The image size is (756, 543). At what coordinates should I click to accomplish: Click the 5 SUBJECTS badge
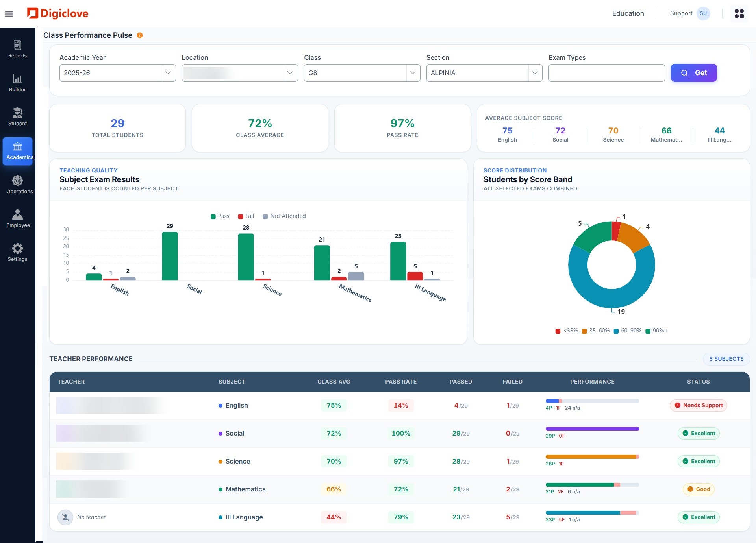[726, 359]
